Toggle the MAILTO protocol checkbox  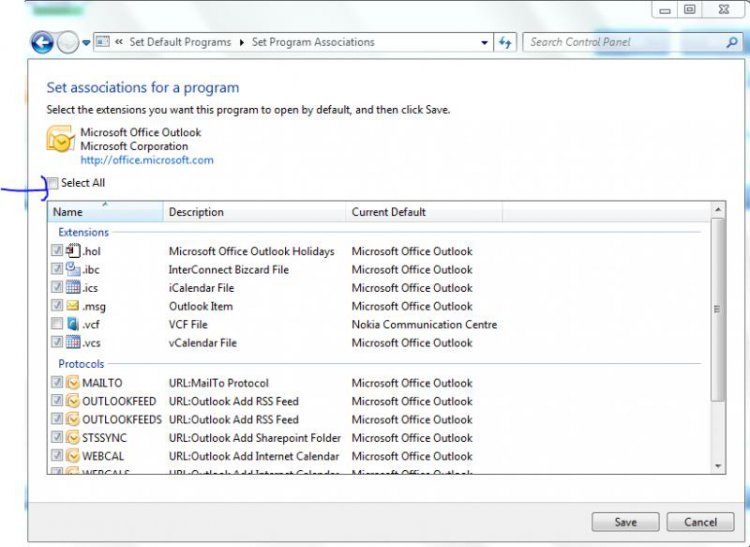click(x=57, y=382)
